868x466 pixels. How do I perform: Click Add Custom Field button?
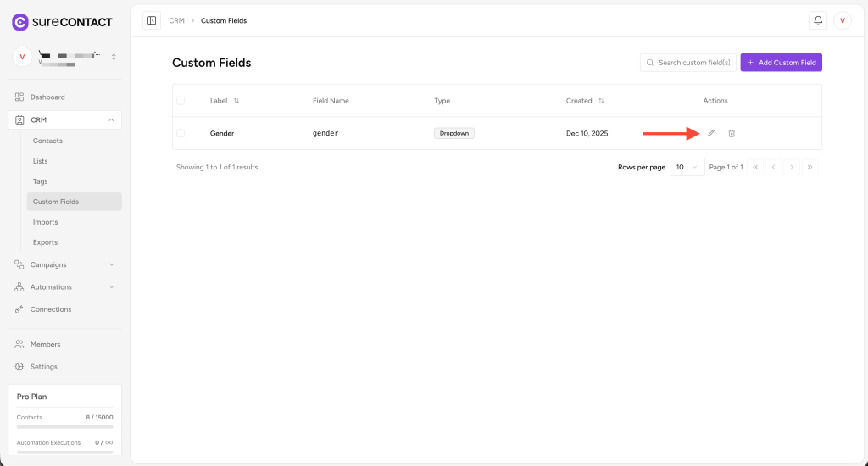(781, 63)
